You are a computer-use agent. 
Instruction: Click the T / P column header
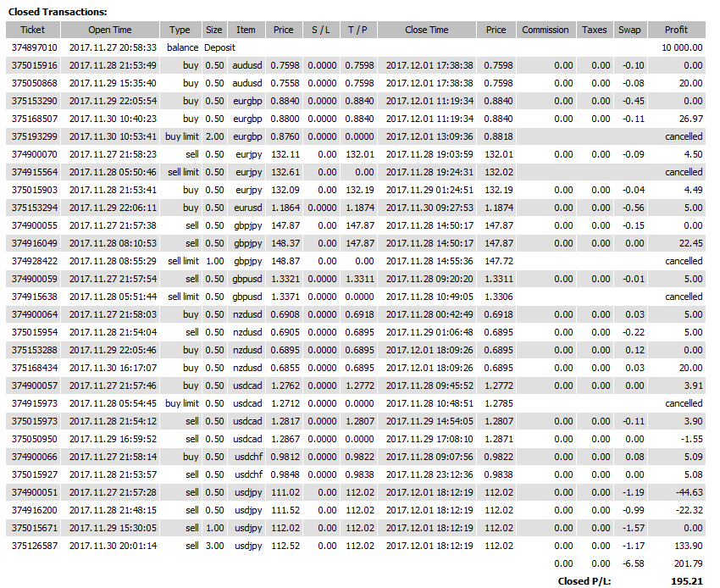(358, 30)
